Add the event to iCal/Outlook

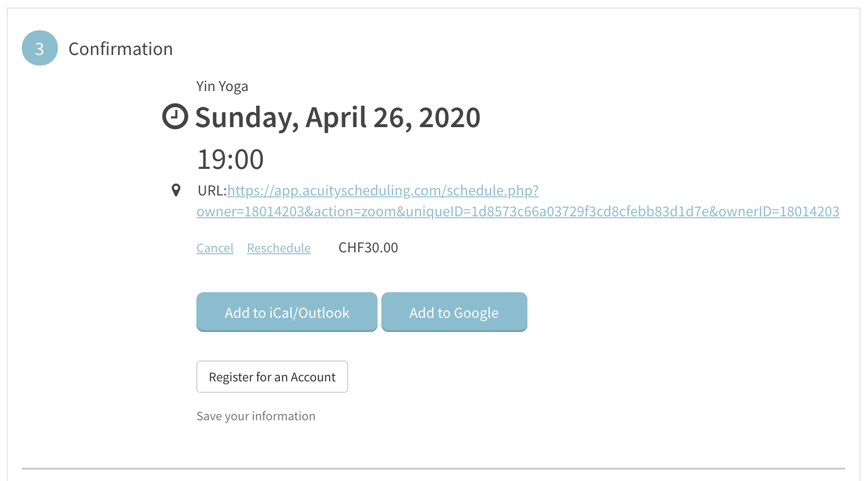pyautogui.click(x=287, y=312)
